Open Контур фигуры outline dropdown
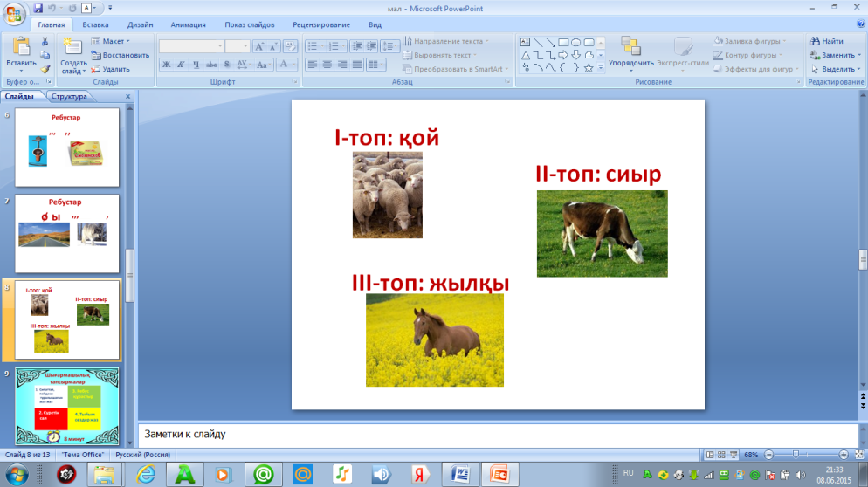The width and height of the screenshot is (868, 487). click(x=747, y=55)
